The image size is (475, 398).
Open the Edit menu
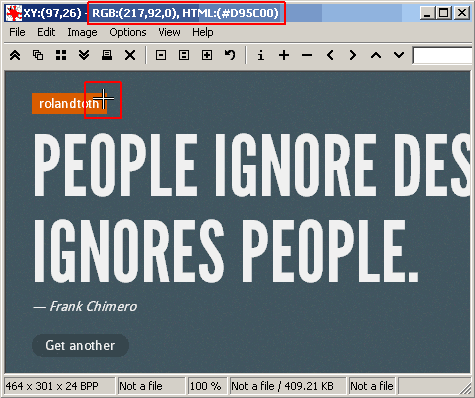(x=46, y=32)
